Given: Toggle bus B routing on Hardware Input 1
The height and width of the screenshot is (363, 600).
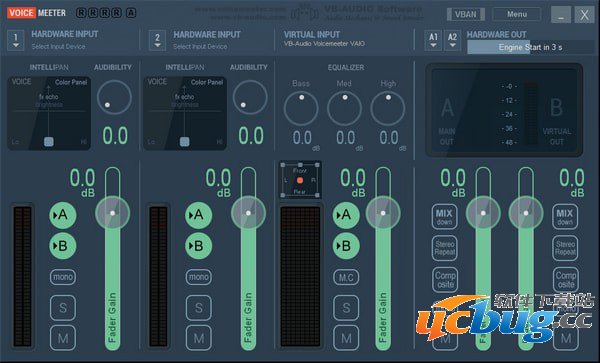Looking at the screenshot, I should [63, 246].
